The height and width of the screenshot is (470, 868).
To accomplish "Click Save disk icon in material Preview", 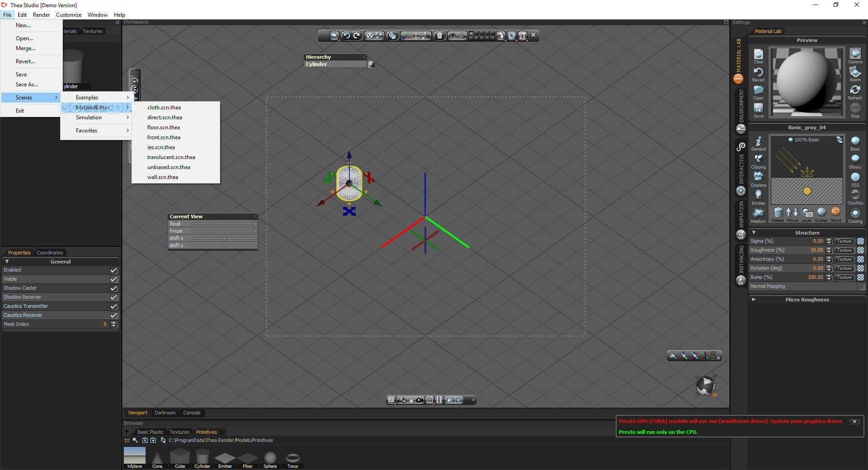I will pyautogui.click(x=759, y=110).
